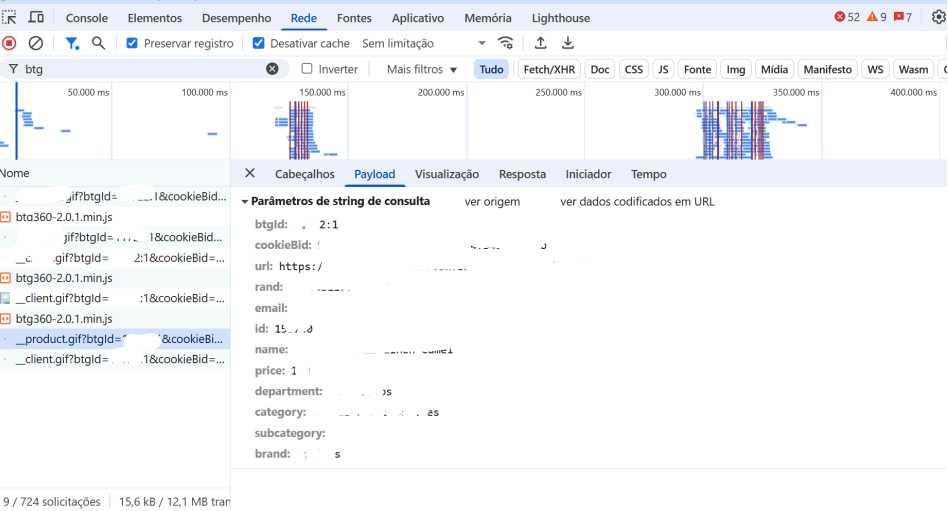Switch to the Lighthouse tab
This screenshot has height=511, width=948.
coord(561,18)
